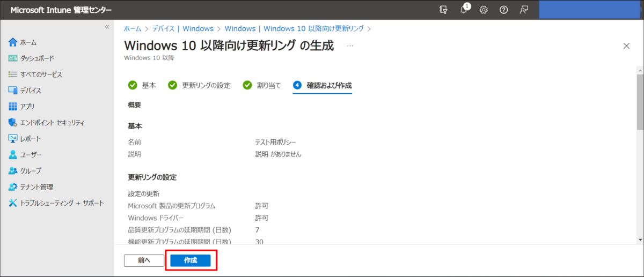644x277 pixels.
Task: Click the エンドポイント セキュリティ shield icon
Action: click(13, 123)
